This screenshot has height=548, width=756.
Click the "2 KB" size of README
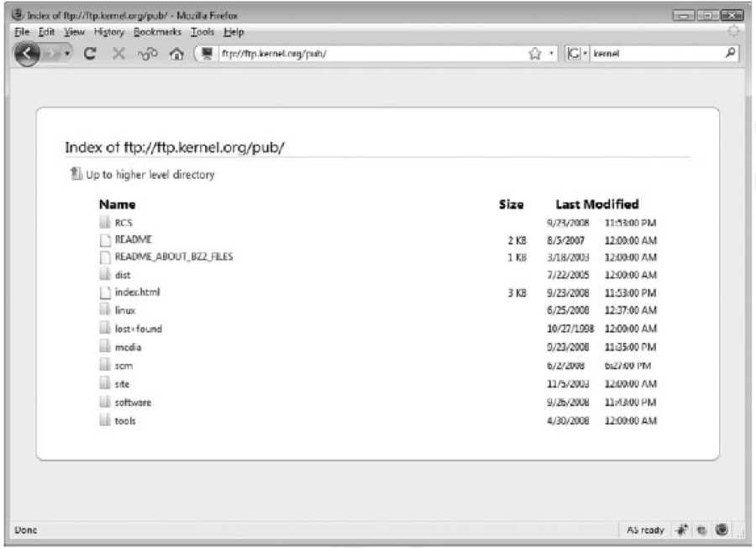pyautogui.click(x=517, y=240)
